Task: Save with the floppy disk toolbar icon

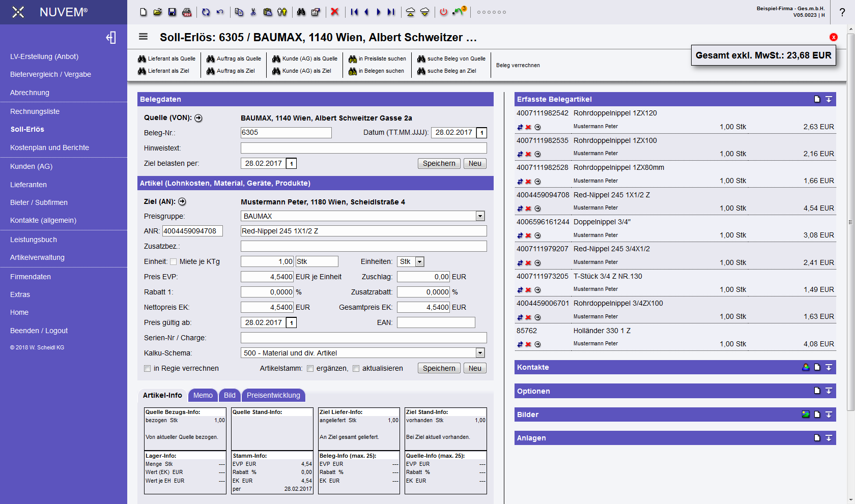Action: point(172,12)
